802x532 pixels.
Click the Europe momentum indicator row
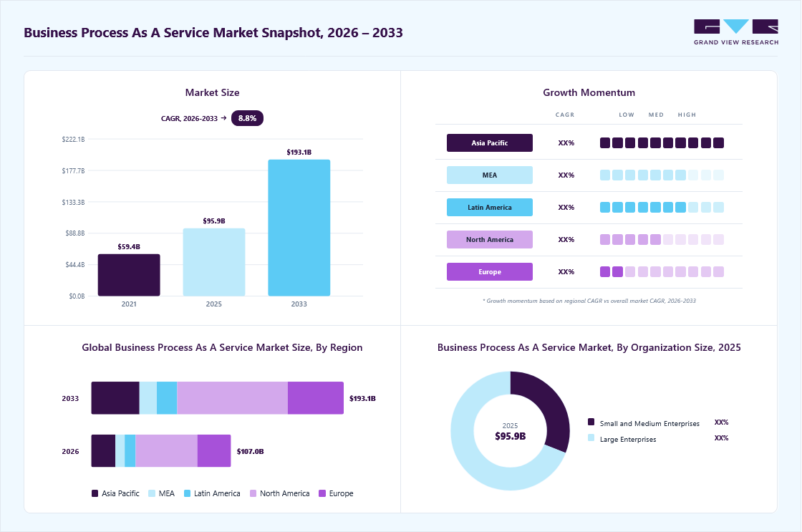click(x=662, y=271)
